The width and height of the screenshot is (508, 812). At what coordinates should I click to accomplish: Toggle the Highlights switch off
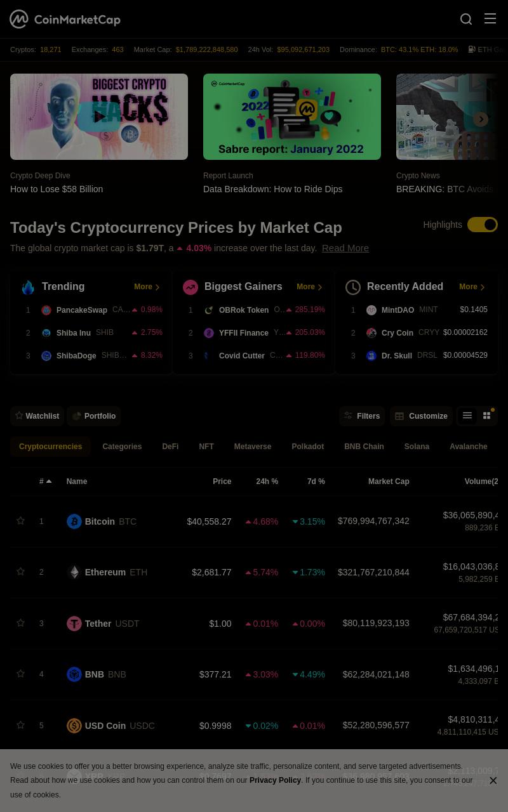[483, 225]
